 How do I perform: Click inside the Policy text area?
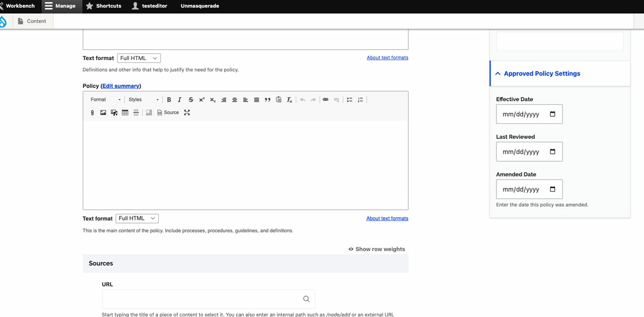(245, 165)
